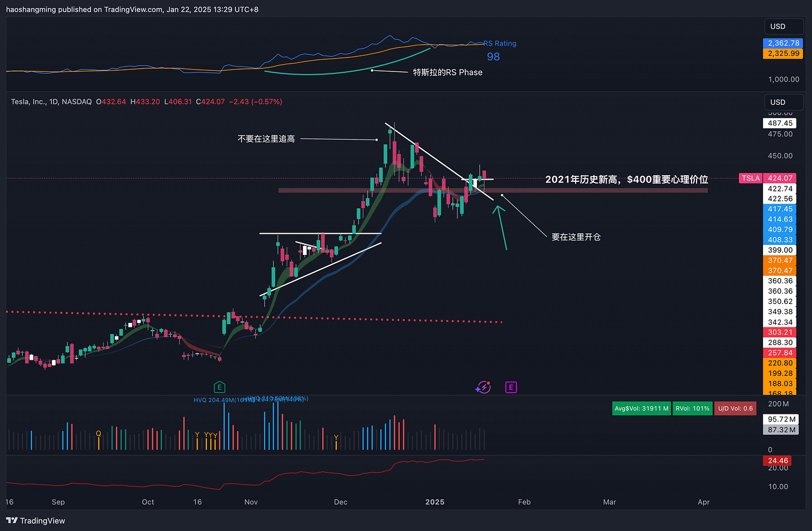Select the Tesla, Inc., 1D, NASDAQ title
812x531 pixels.
pyautogui.click(x=51, y=102)
